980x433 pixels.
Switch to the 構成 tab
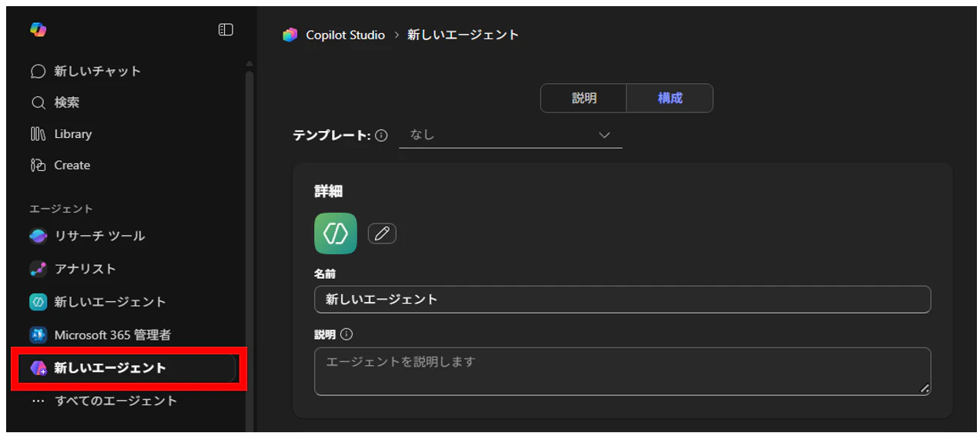pyautogui.click(x=670, y=99)
